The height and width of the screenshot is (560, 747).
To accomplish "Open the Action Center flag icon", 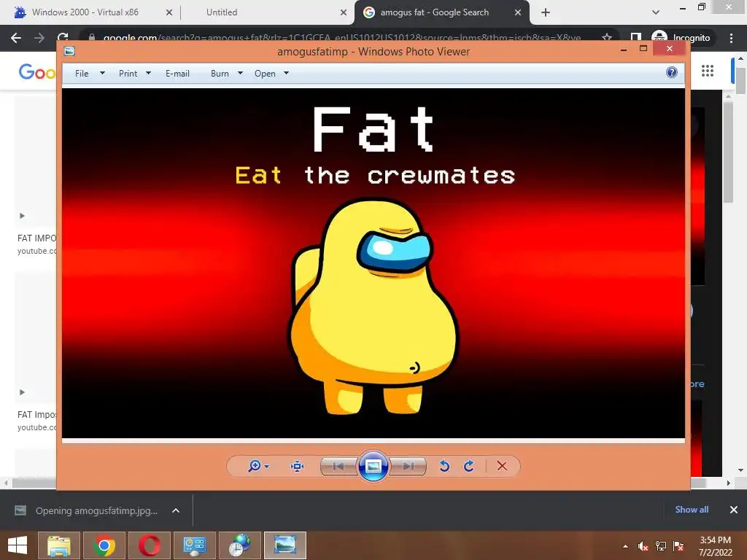I will coord(678,546).
